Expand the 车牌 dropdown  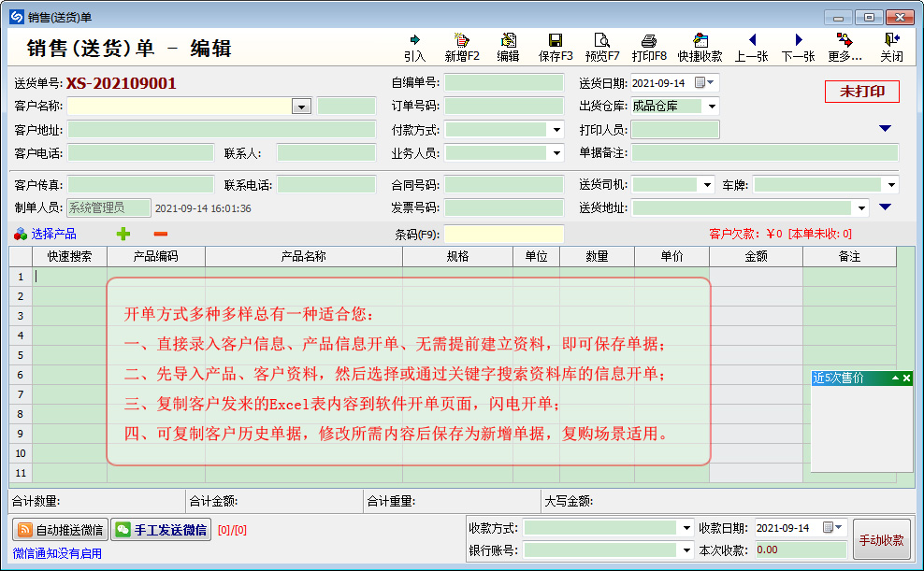[x=891, y=185]
